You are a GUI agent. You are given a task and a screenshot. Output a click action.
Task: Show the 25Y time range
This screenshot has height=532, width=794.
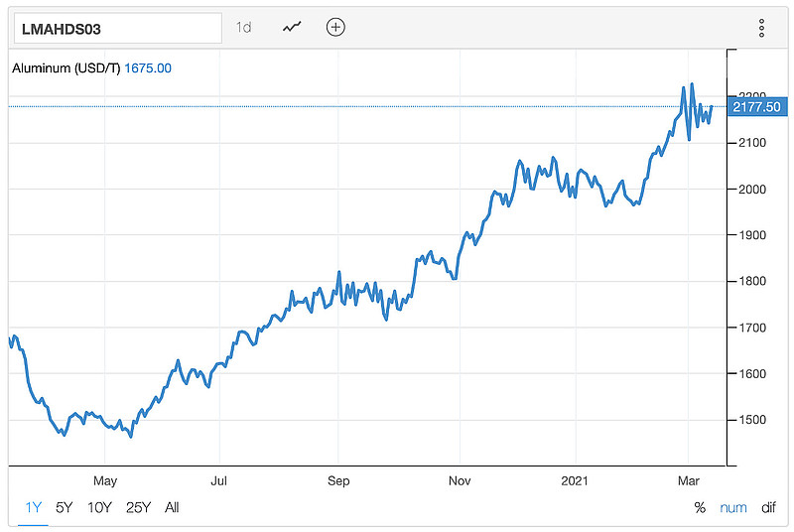pyautogui.click(x=138, y=507)
